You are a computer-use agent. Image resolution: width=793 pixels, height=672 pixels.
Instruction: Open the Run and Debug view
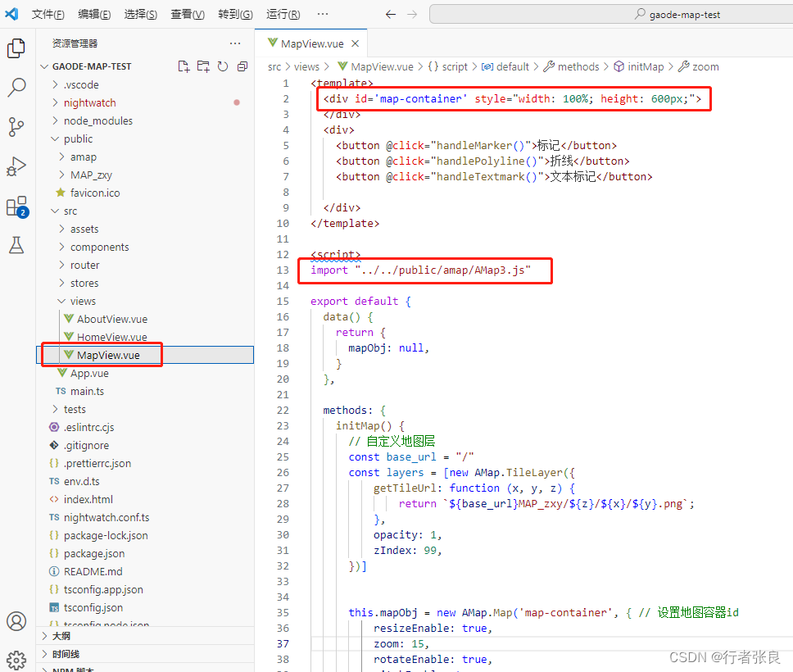click(x=16, y=166)
